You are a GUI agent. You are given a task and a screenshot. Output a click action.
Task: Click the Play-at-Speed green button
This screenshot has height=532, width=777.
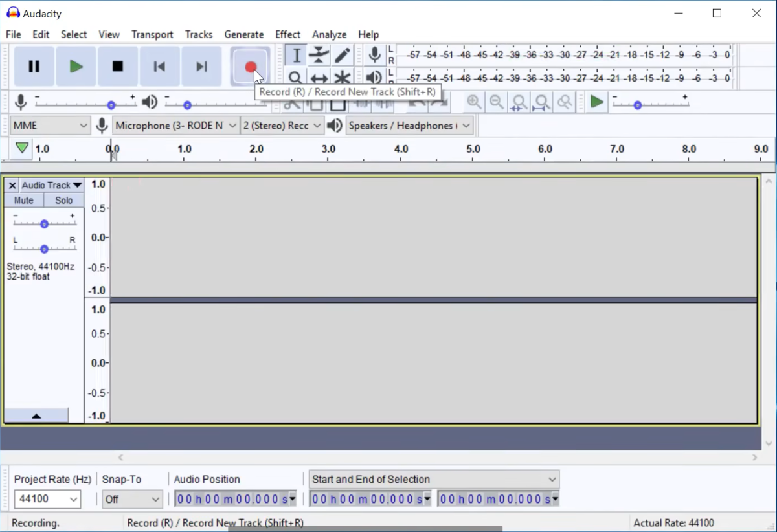click(597, 102)
